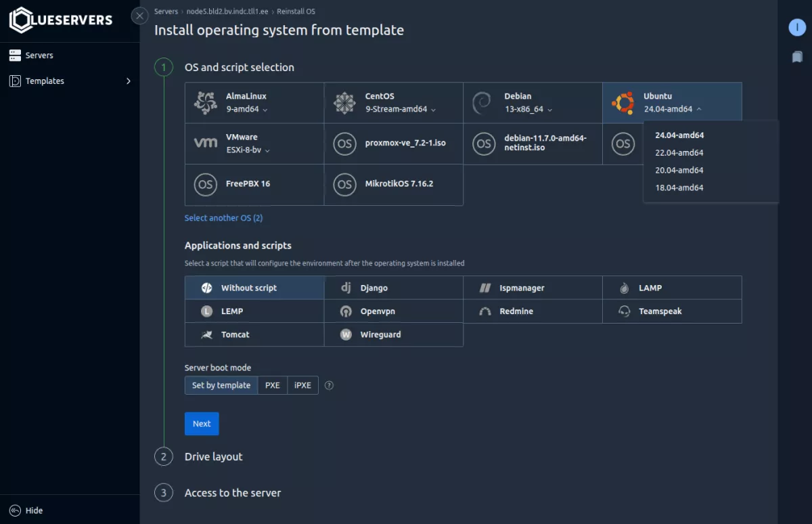Open the AlmaLinux 9-amd64 version dropdown
The height and width of the screenshot is (524, 812).
pyautogui.click(x=247, y=109)
